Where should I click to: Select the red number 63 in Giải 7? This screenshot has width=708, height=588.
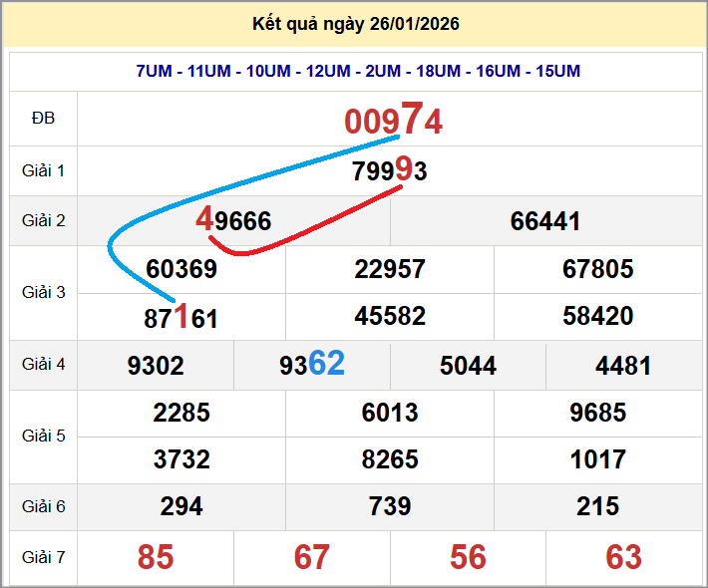(623, 557)
